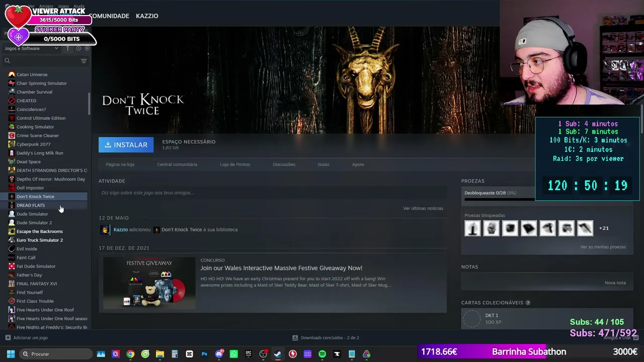
Task: Open Photoshop from the taskbar
Action: pos(204,354)
